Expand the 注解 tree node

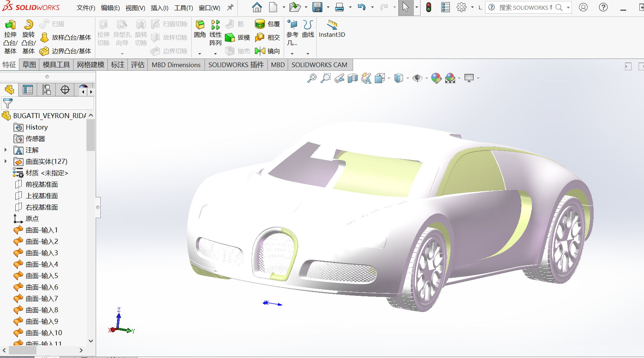click(x=6, y=150)
